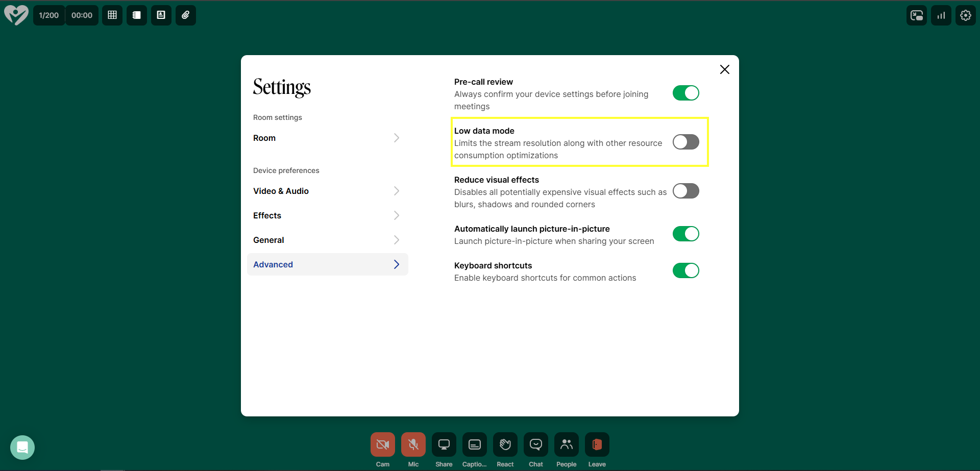Image resolution: width=980 pixels, height=471 pixels.
Task: Expand Effects settings chevron
Action: click(397, 215)
